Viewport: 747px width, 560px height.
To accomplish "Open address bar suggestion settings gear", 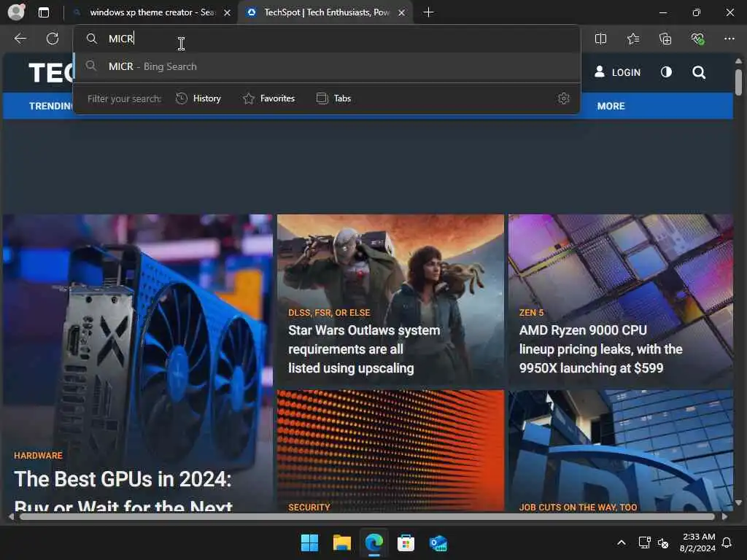I will pos(564,98).
